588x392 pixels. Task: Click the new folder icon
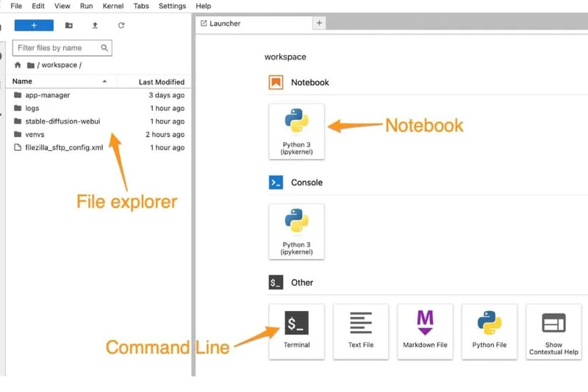click(69, 25)
